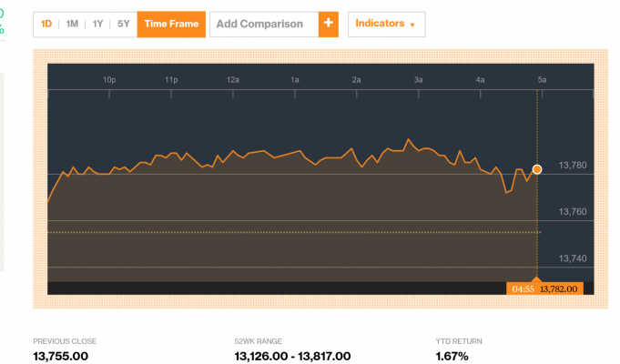Click the orange arrow marker on the time axis

pos(536,278)
